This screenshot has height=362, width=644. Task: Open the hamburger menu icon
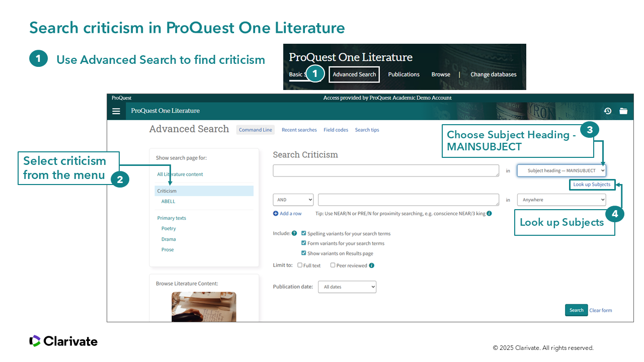click(116, 111)
